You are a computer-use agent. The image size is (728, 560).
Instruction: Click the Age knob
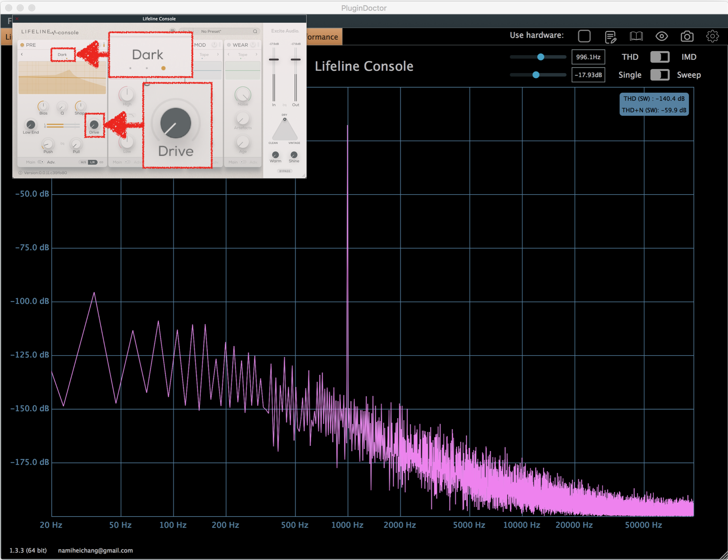coord(243,143)
